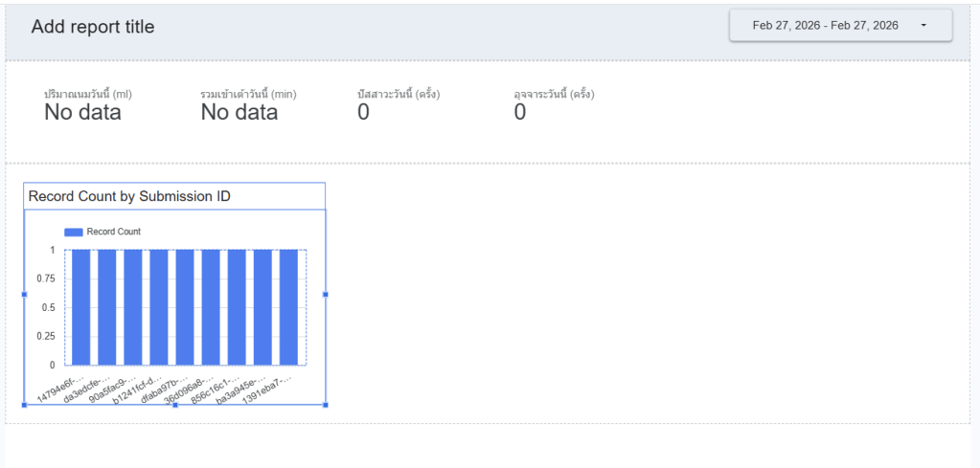980x468 pixels.
Task: Click the chart's bottom-center resize handle
Action: [174, 405]
